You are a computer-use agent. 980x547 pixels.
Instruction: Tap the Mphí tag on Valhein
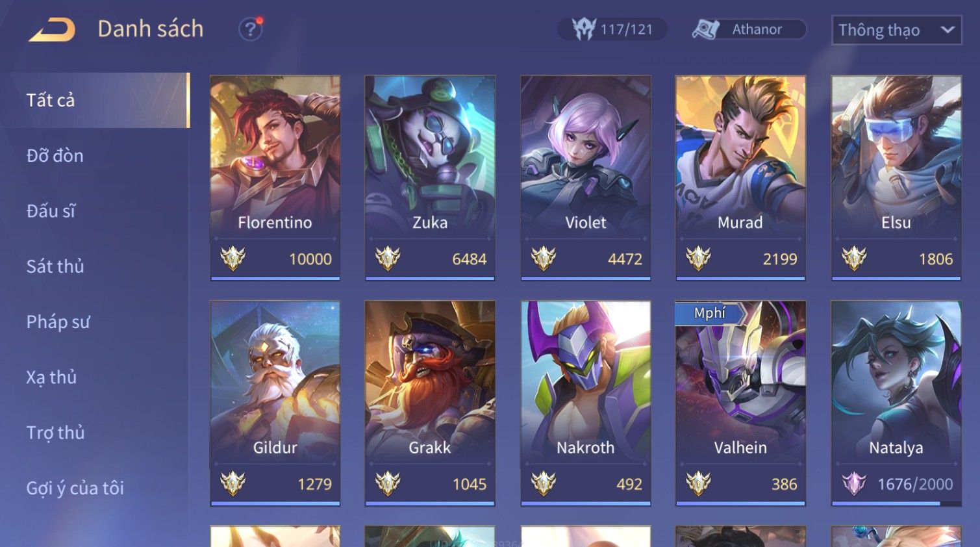[x=709, y=313]
